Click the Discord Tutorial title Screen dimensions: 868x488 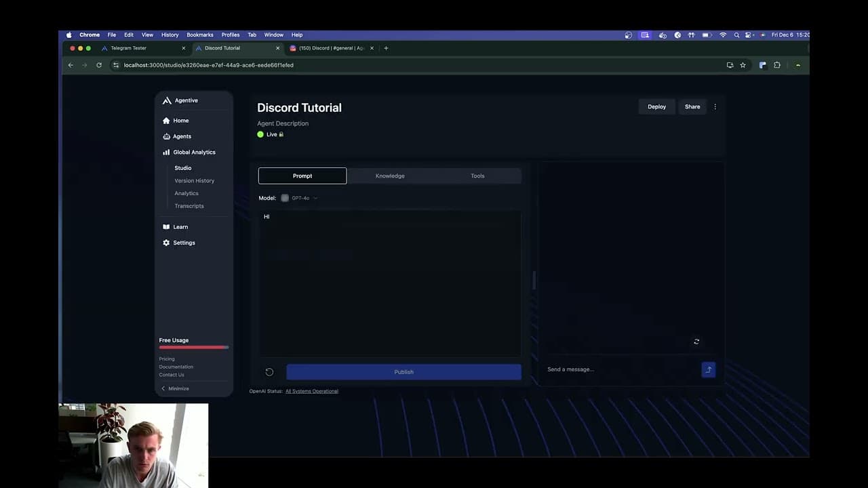click(x=299, y=108)
